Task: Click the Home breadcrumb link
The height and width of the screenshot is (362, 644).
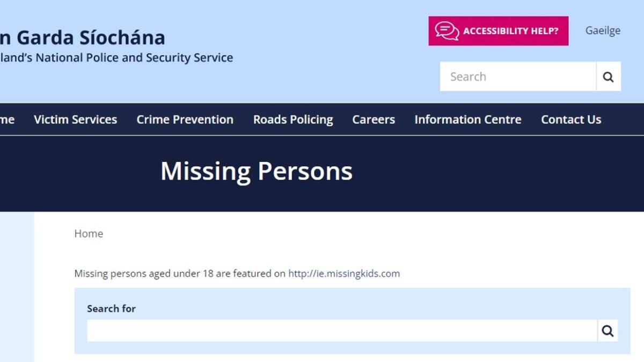Action: [89, 234]
